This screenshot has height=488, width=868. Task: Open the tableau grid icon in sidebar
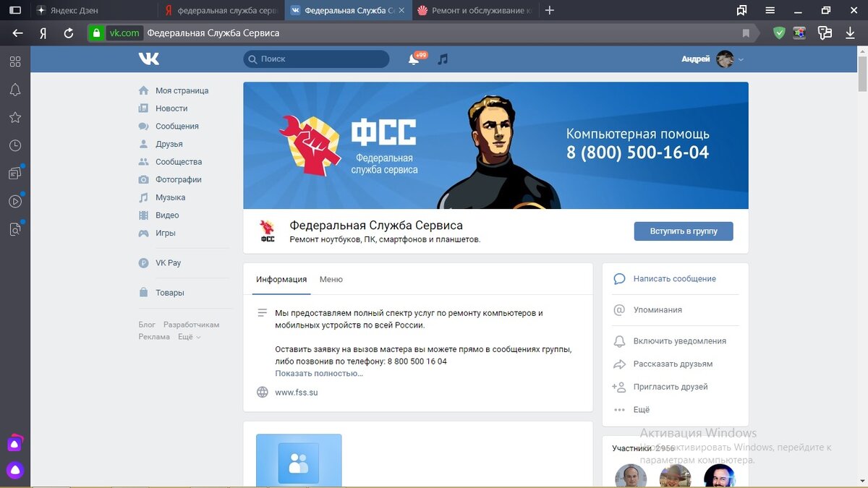[15, 62]
